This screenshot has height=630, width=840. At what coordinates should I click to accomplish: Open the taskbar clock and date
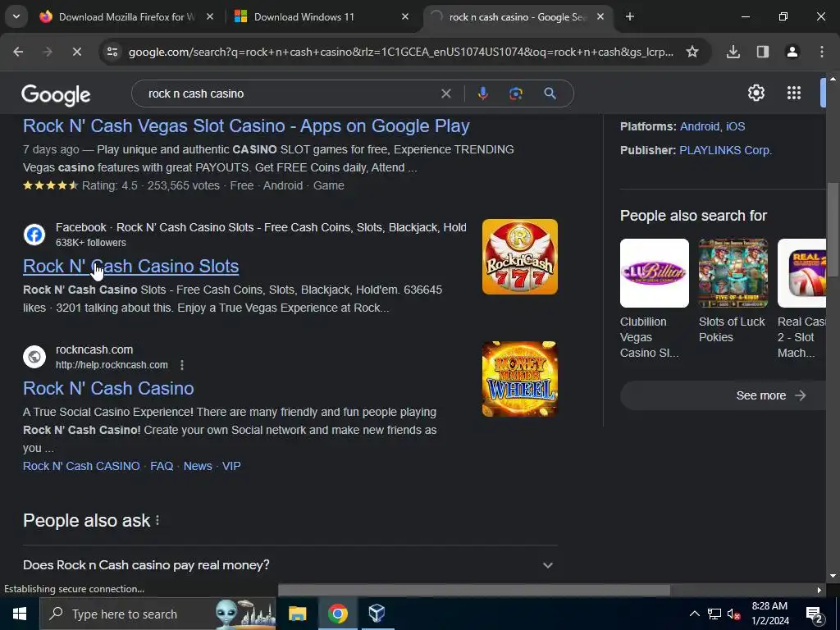click(770, 614)
